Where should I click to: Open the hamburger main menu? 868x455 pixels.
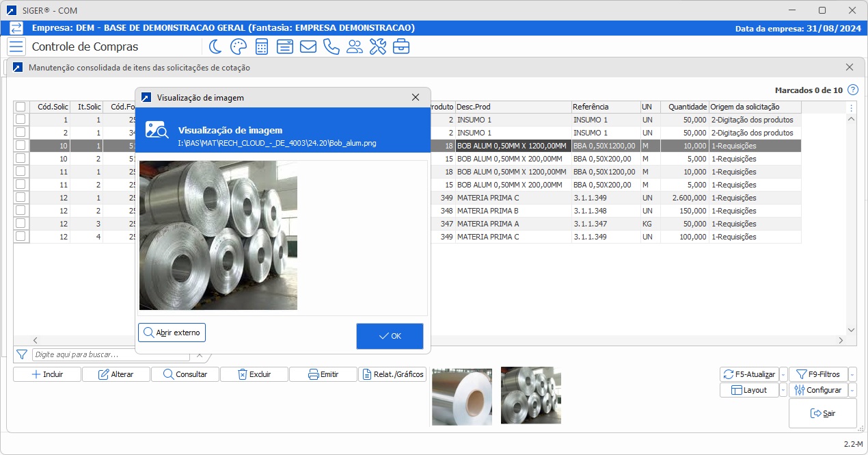(16, 47)
